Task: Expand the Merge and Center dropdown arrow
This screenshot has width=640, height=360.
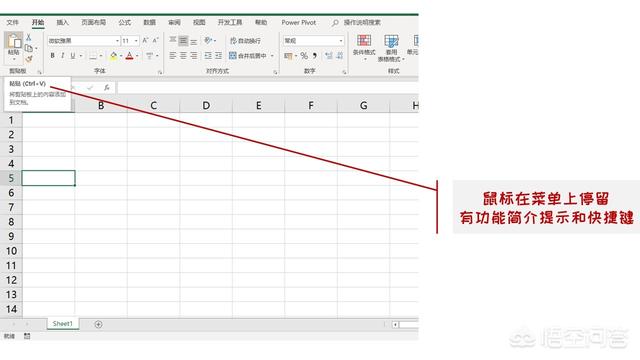Action: pos(272,56)
